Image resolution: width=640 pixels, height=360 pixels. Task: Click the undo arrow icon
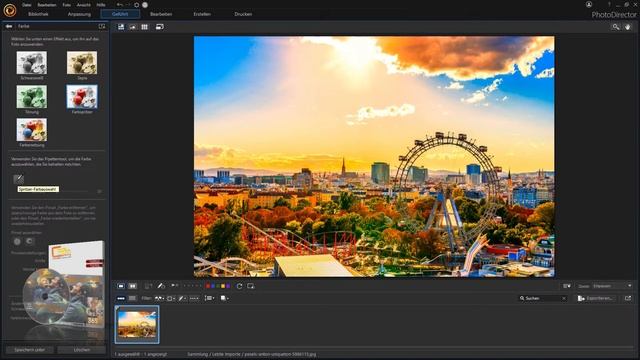coord(120,5)
